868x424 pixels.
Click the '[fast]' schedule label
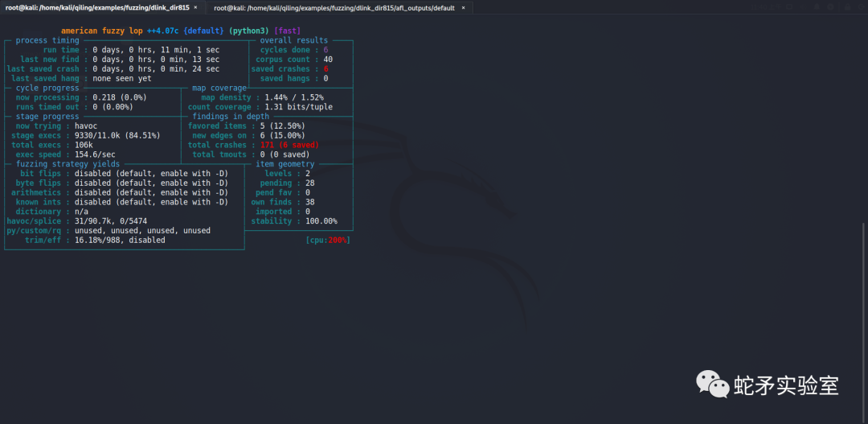coord(287,31)
